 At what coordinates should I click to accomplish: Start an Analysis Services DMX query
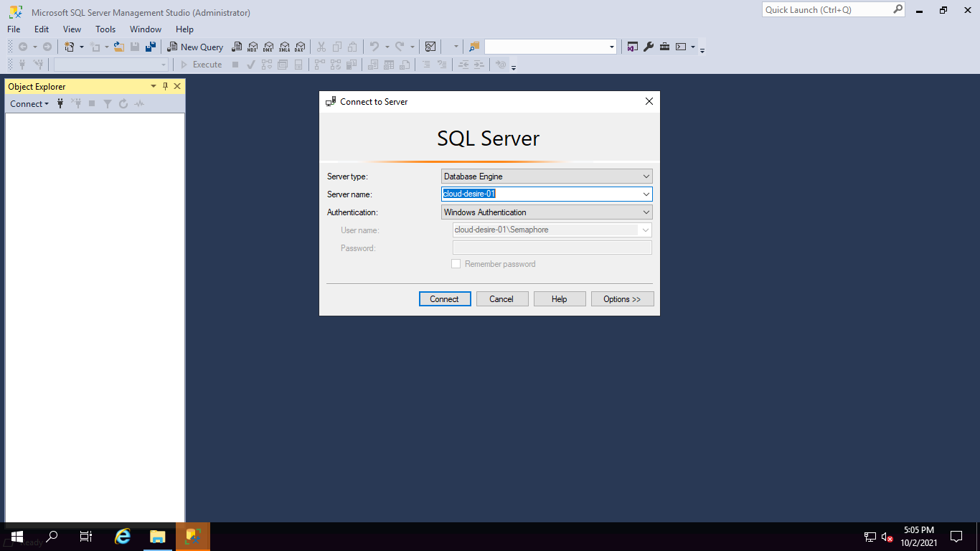tap(268, 47)
